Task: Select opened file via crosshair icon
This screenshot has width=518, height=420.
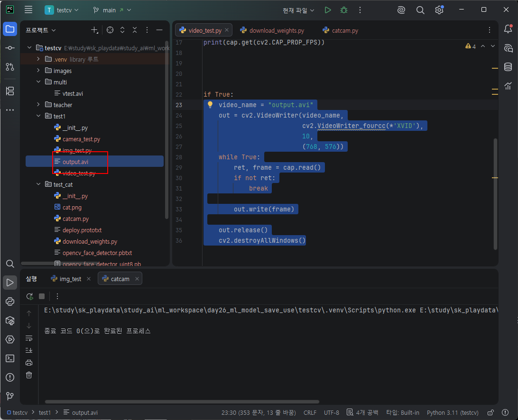Action: [110, 30]
